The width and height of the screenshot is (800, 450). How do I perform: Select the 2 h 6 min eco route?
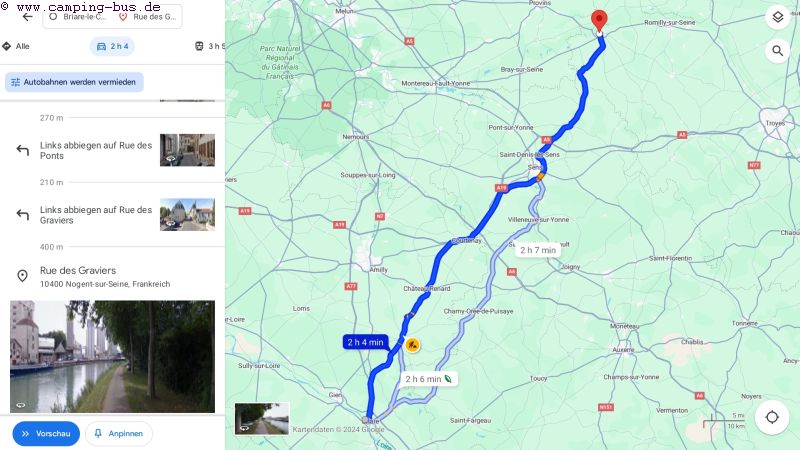click(429, 379)
